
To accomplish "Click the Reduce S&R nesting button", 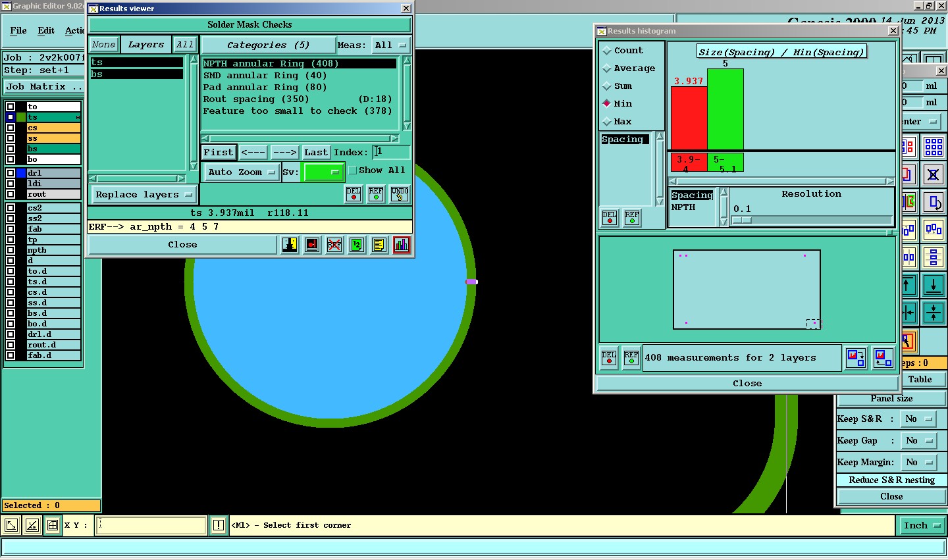I will [891, 480].
